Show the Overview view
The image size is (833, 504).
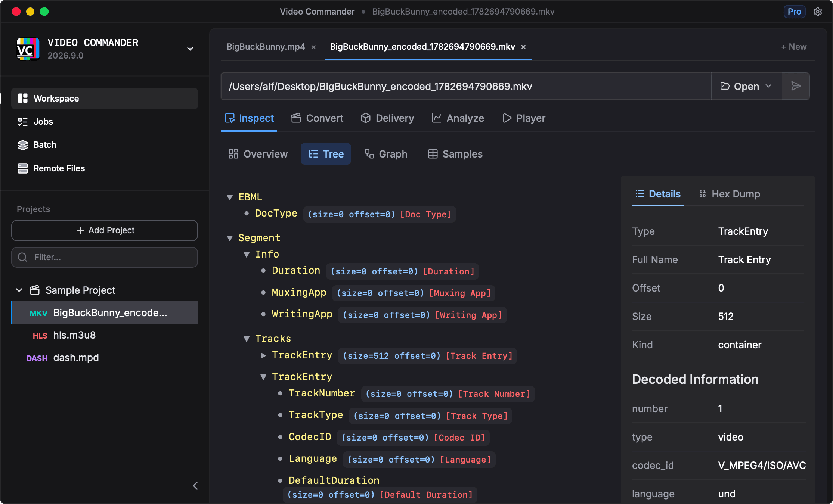coord(258,154)
